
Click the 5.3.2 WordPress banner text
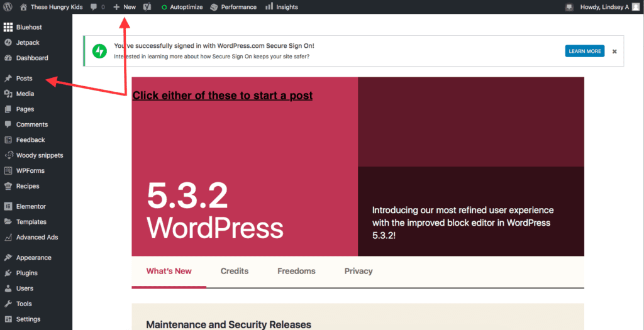click(215, 210)
